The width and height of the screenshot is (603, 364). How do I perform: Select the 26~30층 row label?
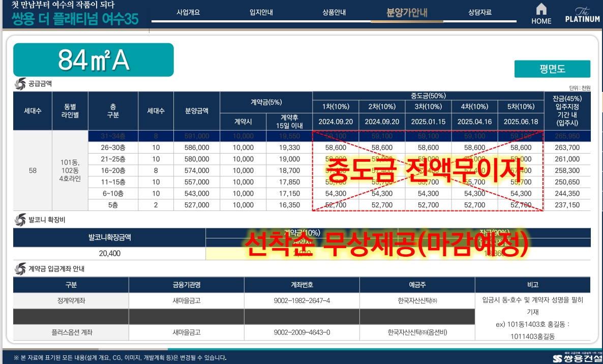tap(113, 147)
